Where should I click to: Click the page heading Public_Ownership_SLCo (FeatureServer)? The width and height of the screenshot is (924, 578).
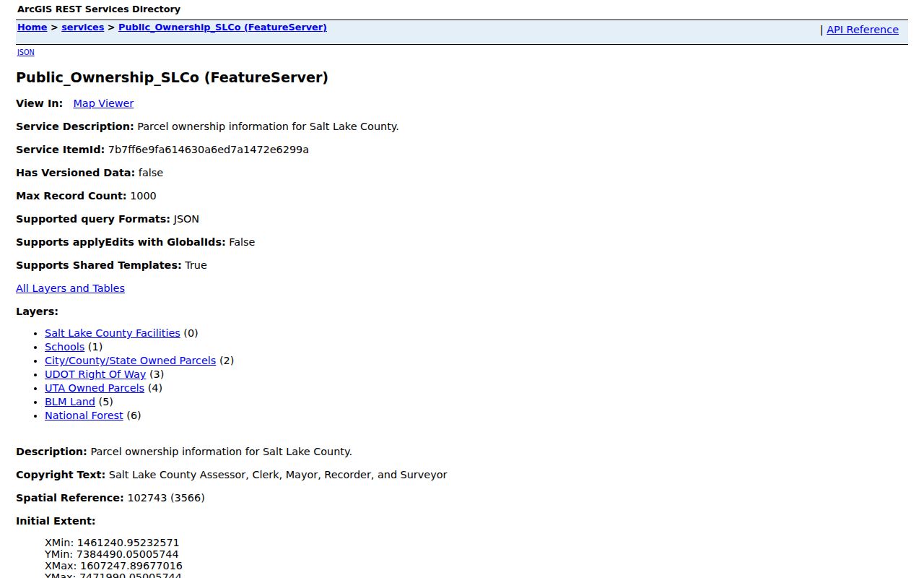[172, 77]
